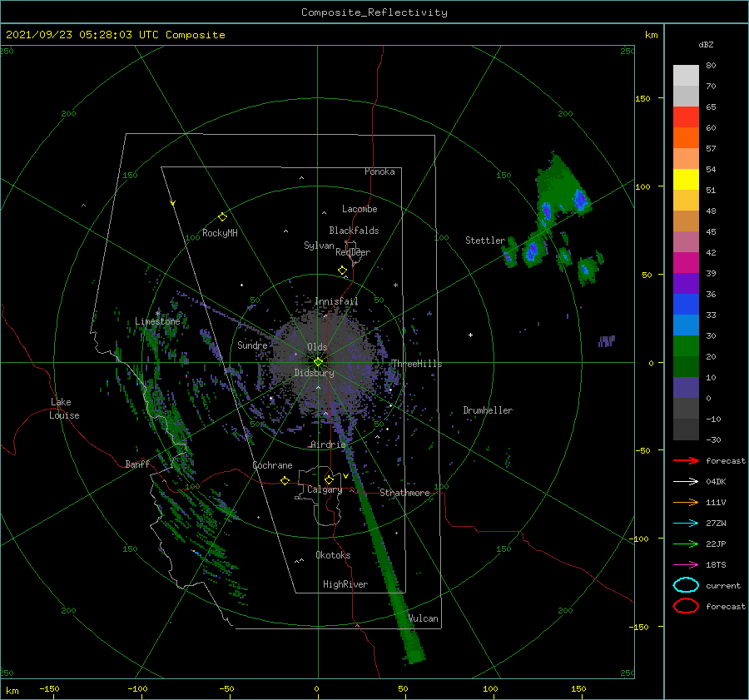The height and width of the screenshot is (700, 749).
Task: Click the Didsbury label
Action: (x=315, y=373)
